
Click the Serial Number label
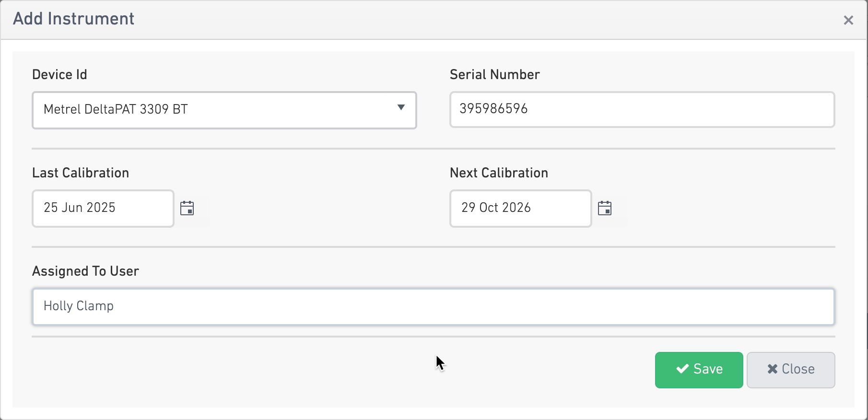click(x=495, y=75)
